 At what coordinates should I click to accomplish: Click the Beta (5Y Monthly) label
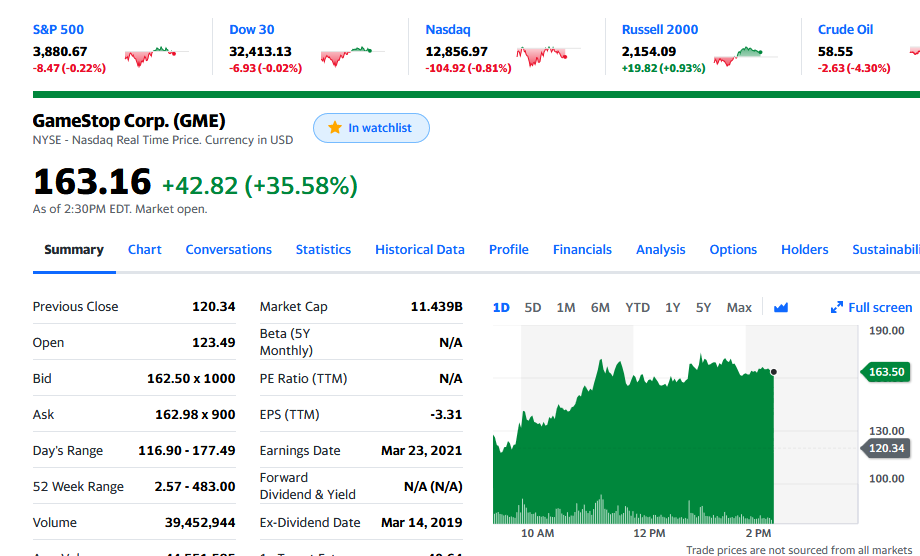tap(286, 343)
